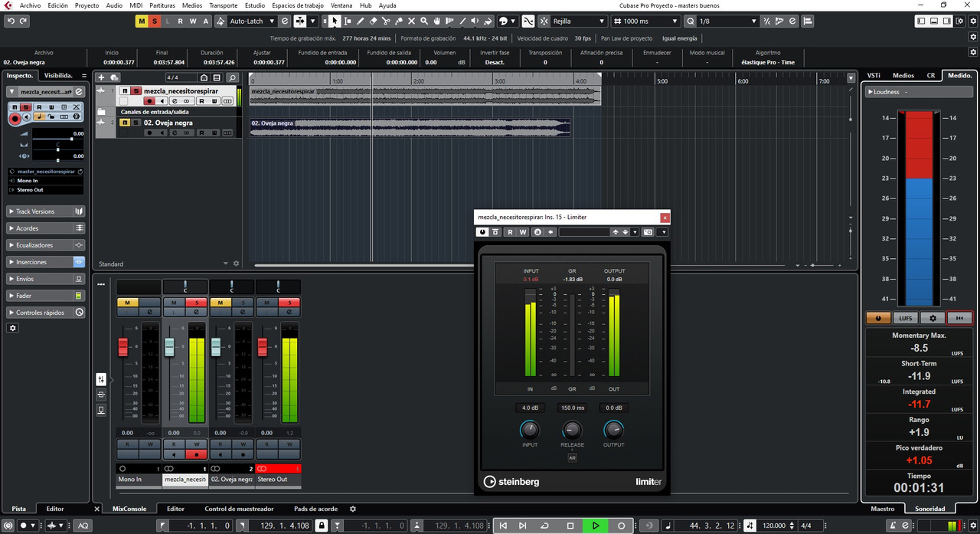The width and height of the screenshot is (980, 534).
Task: Open the Find Tracks magnifier
Action: pos(232,77)
